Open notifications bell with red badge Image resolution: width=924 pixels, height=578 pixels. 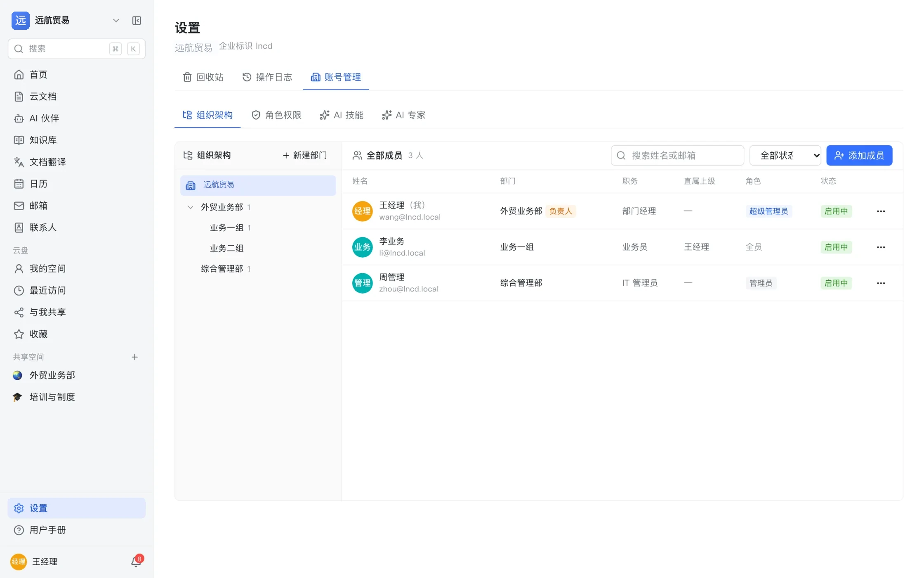137,561
